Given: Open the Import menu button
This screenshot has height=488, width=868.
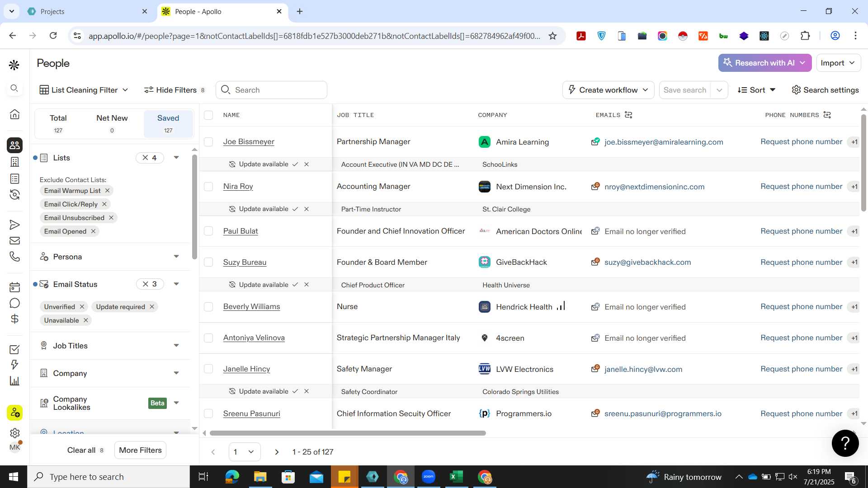Looking at the screenshot, I should [x=838, y=63].
